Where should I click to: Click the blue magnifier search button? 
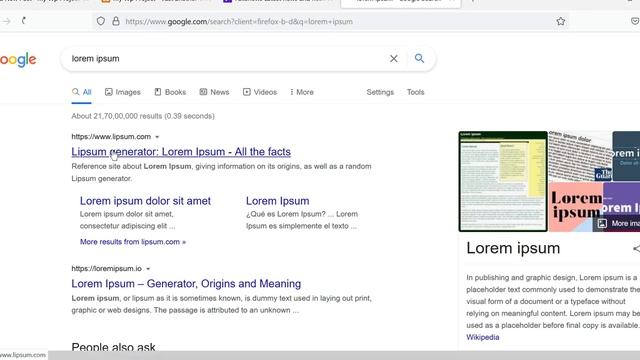[419, 58]
